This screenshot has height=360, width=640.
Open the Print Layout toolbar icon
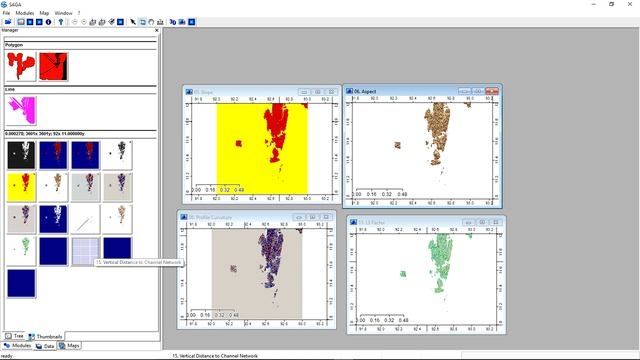182,22
